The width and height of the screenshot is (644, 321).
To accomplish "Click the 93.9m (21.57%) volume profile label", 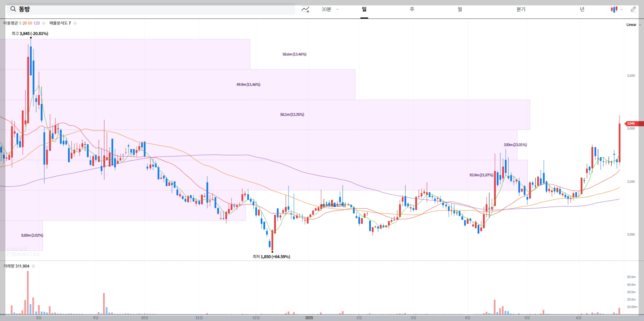I will click(x=481, y=175).
